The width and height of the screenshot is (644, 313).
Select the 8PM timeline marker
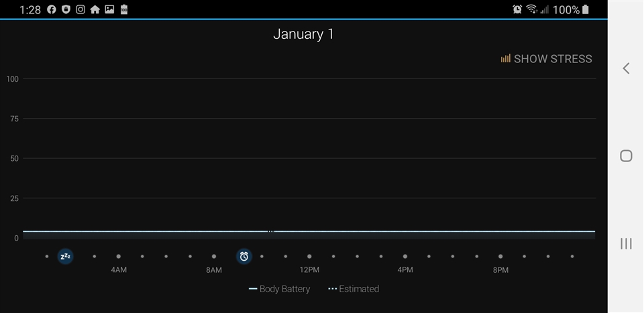coord(500,257)
